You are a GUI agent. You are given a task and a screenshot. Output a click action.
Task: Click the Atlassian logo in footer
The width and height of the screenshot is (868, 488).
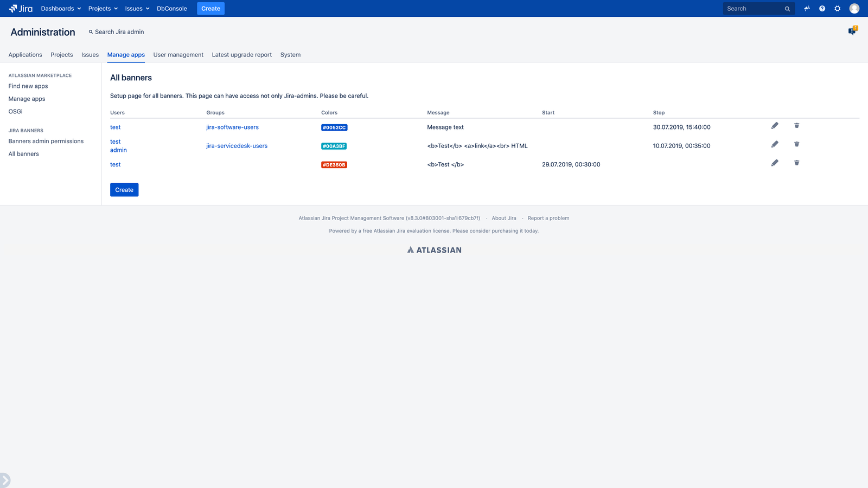[x=434, y=250]
